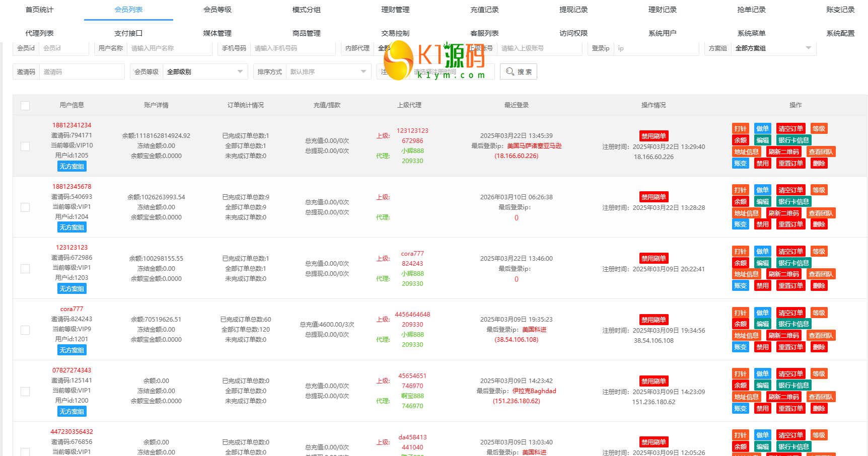The height and width of the screenshot is (456, 868).
Task: Click 禁用刷单 for user 18812341234
Action: (654, 136)
